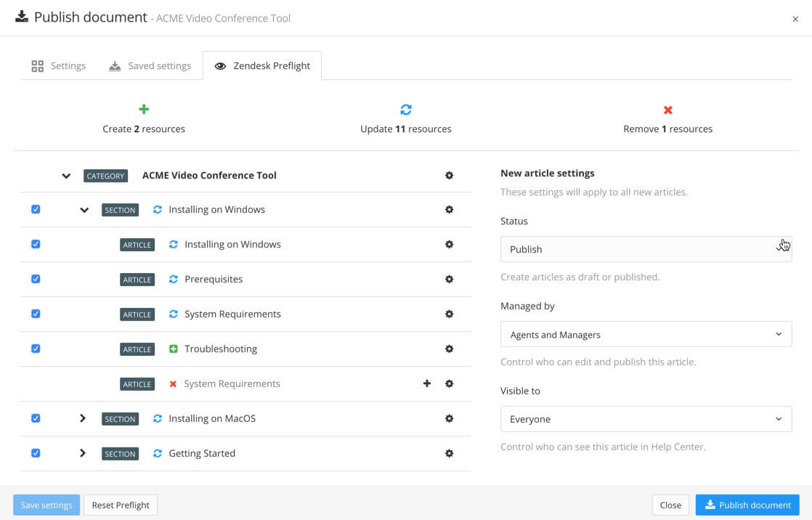Uncheck the Installing on Windows section checkbox
Image resolution: width=812 pixels, height=520 pixels.
click(36, 209)
